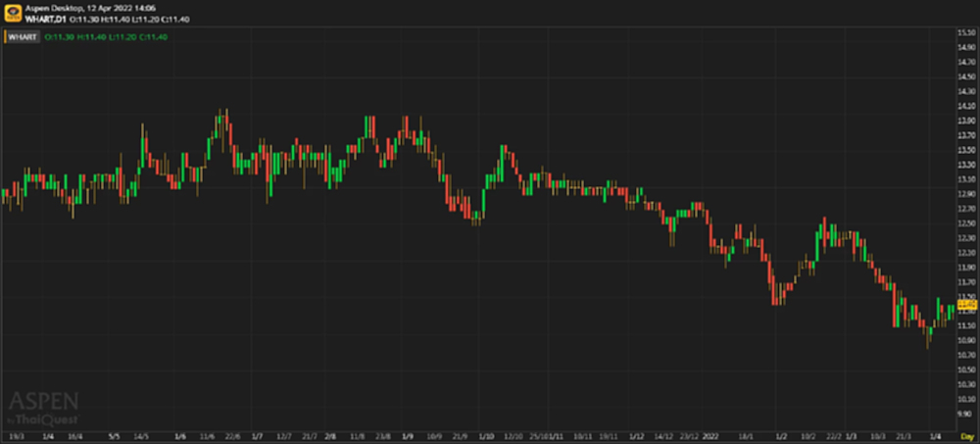
Task: Select the WHART series label in the legend
Action: click(24, 37)
